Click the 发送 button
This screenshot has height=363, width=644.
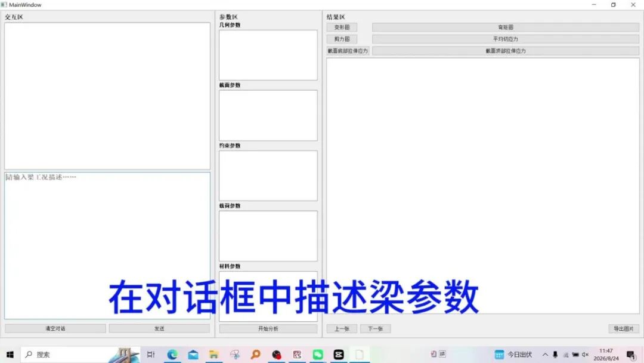pyautogui.click(x=159, y=328)
